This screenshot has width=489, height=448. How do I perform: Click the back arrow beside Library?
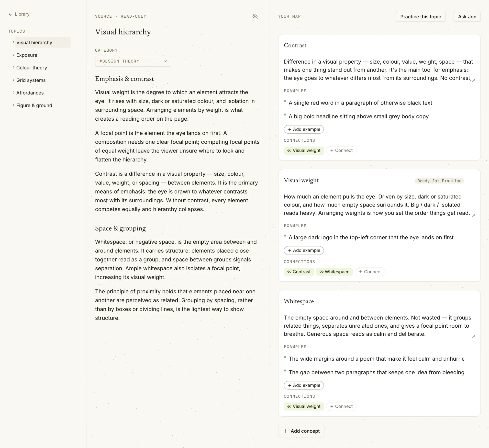tap(10, 14)
